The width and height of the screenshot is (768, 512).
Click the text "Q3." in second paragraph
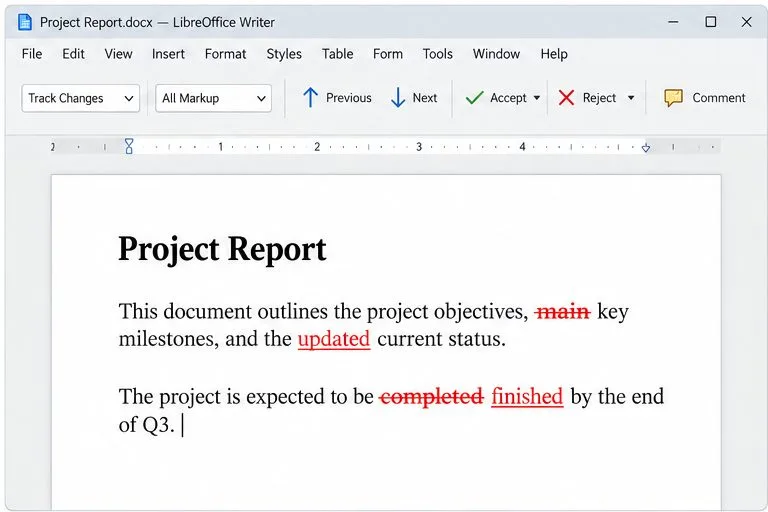coord(159,424)
